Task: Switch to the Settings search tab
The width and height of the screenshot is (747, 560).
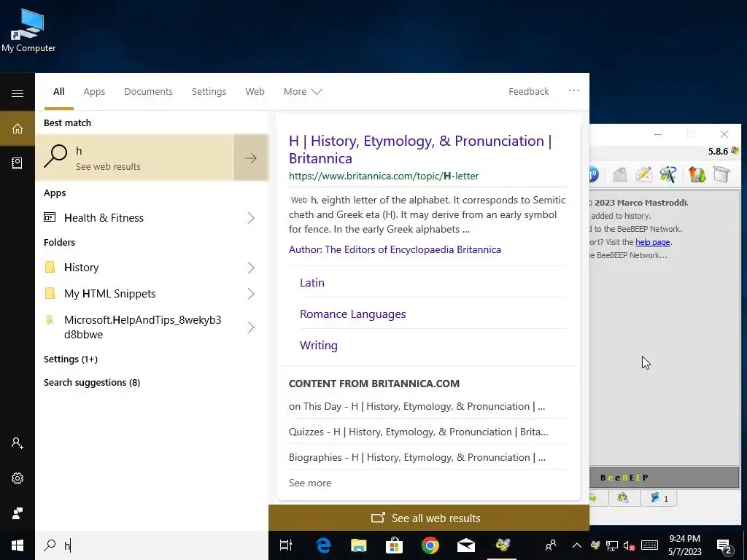Action: tap(209, 91)
